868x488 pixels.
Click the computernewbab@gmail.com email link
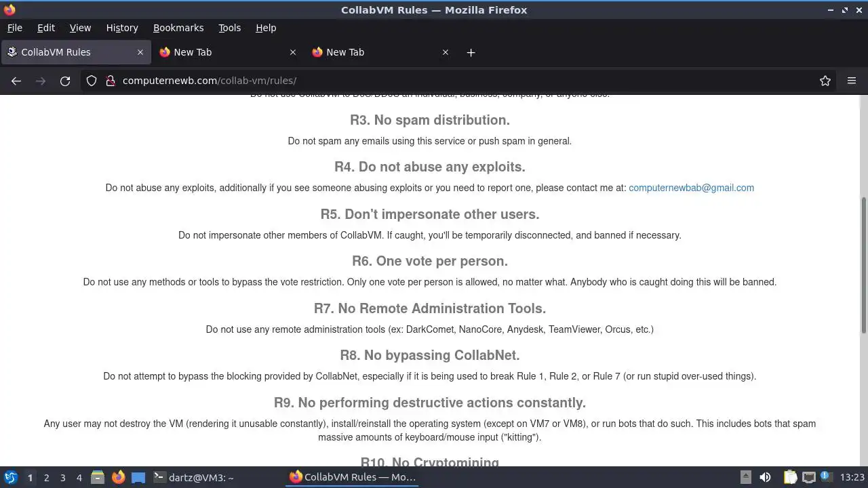point(691,188)
